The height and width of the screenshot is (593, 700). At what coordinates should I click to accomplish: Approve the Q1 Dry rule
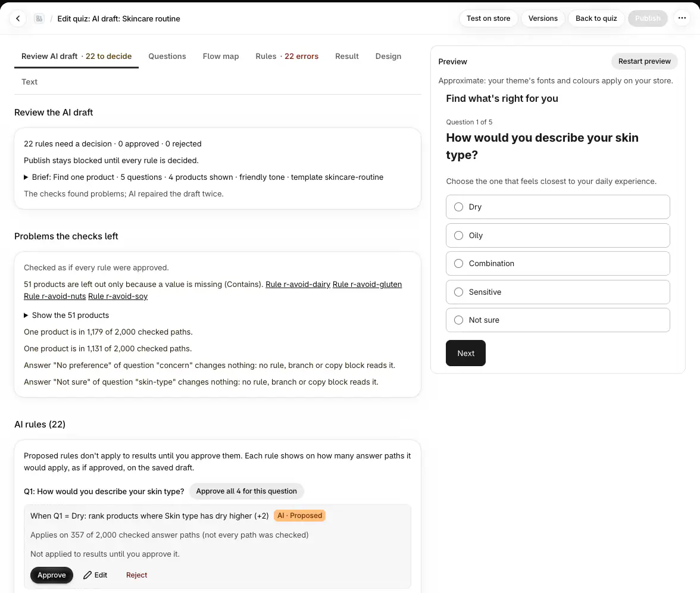coord(51,575)
